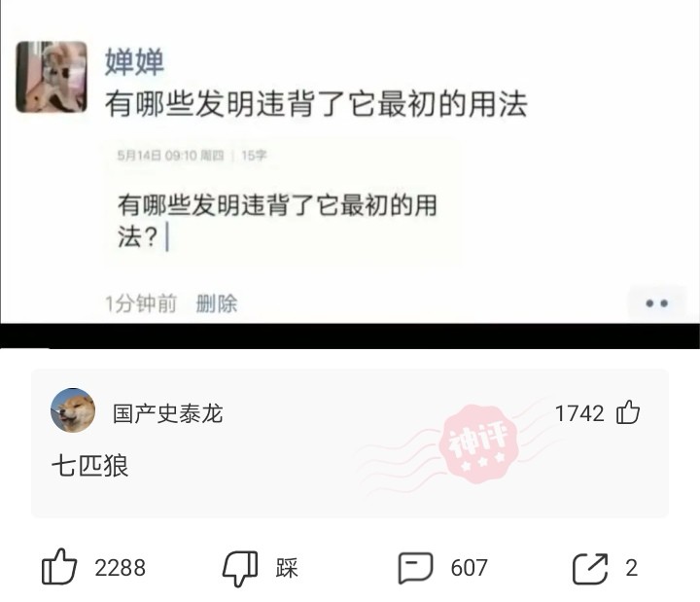
Task: Open the two-dot more options button
Action: (656, 303)
